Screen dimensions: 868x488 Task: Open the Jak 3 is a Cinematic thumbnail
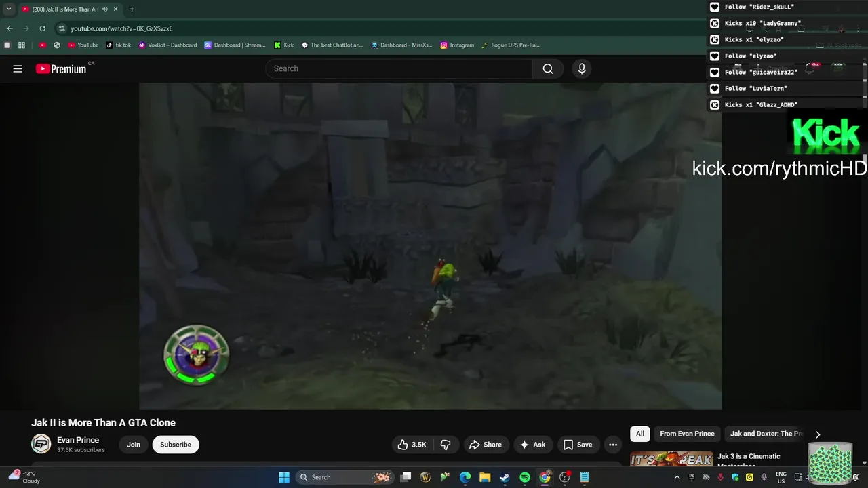[x=671, y=460]
